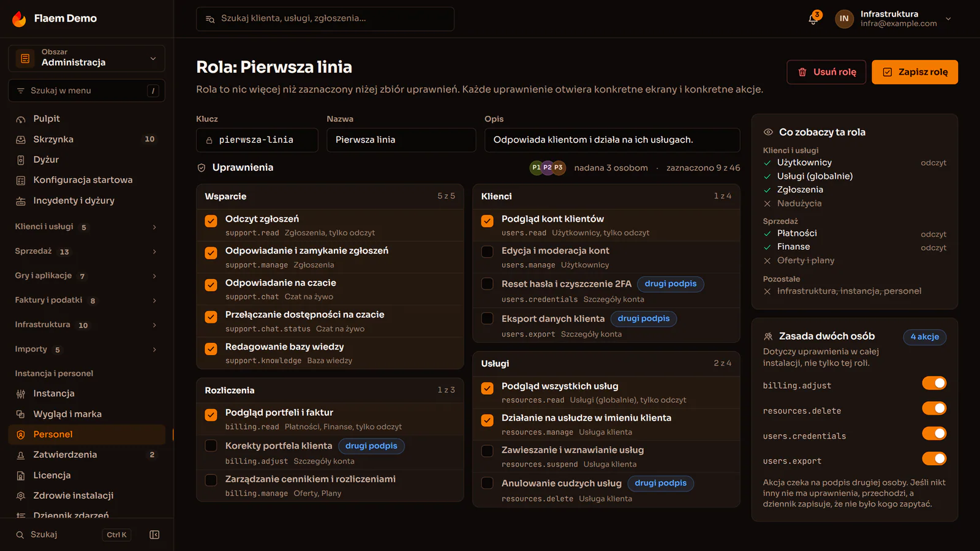Image resolution: width=980 pixels, height=551 pixels.
Task: Check Edycja i moderacja kont
Action: pos(488,252)
